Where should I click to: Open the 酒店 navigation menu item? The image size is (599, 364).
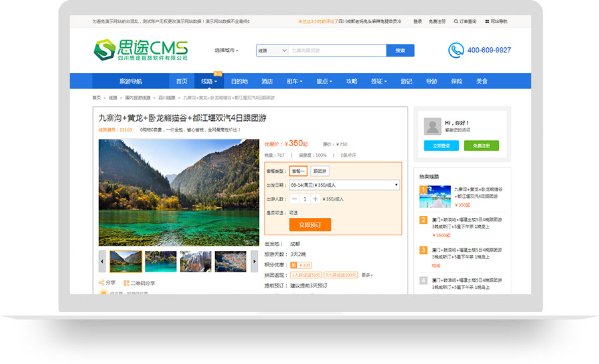[267, 81]
